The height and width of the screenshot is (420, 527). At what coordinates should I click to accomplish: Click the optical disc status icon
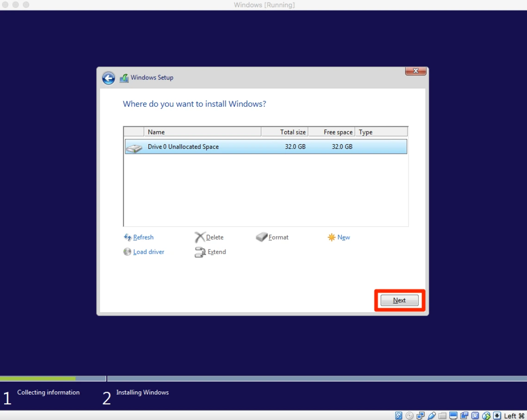pyautogui.click(x=410, y=416)
